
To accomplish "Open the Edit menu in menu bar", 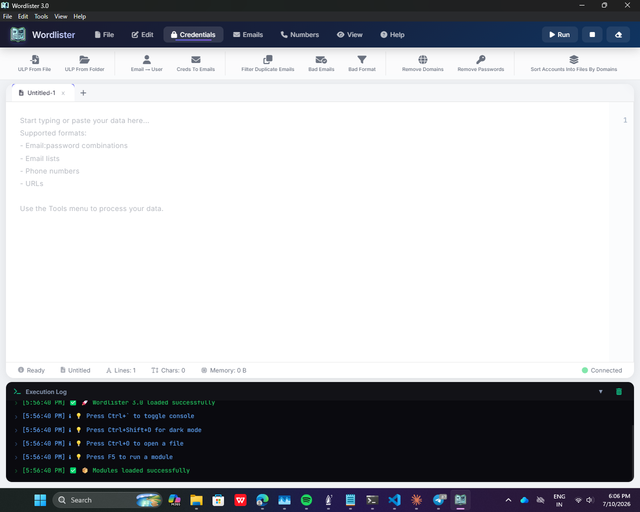I will (23, 16).
